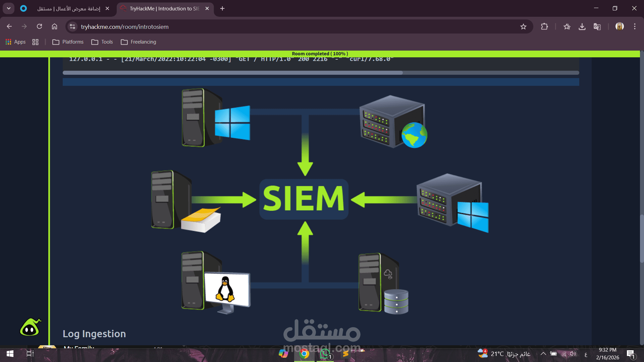Open Chrome's three-dot menu
The image size is (644, 362).
pos(635,26)
